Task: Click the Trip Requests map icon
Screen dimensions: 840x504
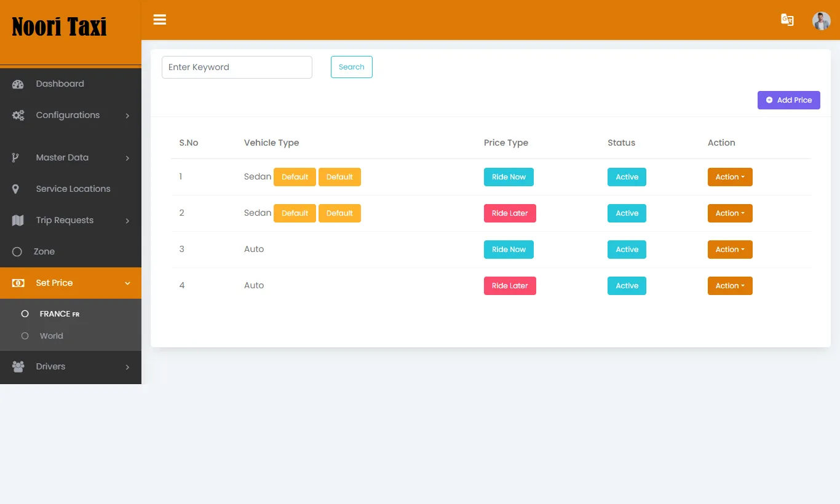Action: (18, 220)
